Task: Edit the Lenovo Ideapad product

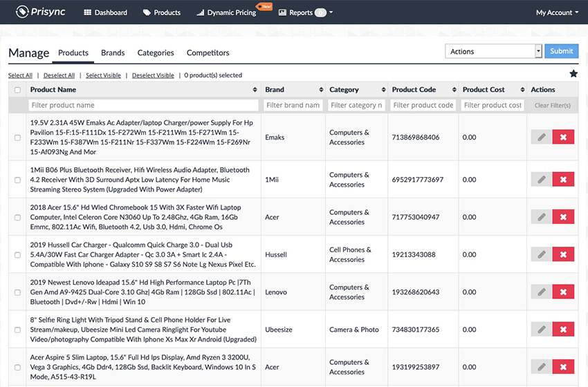Action: pyautogui.click(x=542, y=292)
